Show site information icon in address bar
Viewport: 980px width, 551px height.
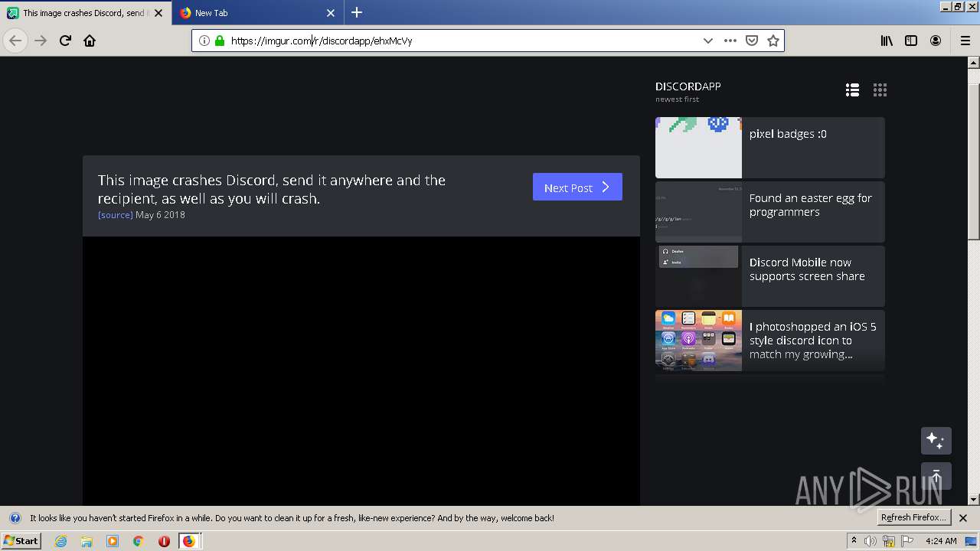pos(204,41)
